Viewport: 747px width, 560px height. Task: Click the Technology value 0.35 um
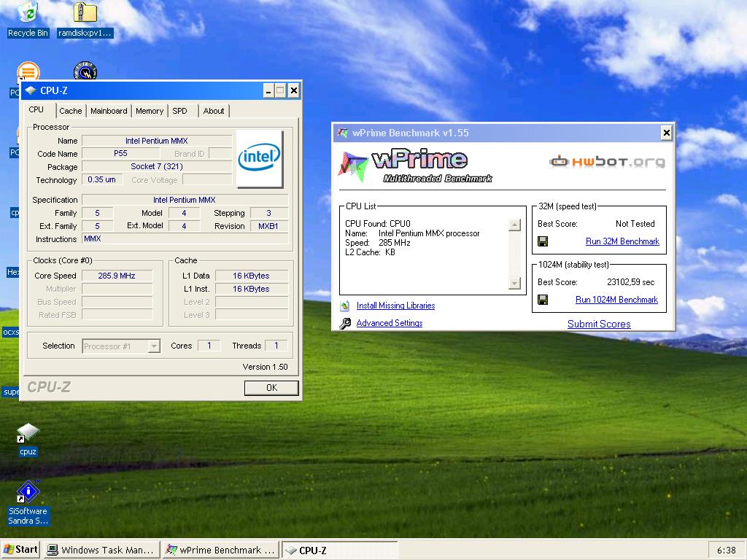(102, 179)
